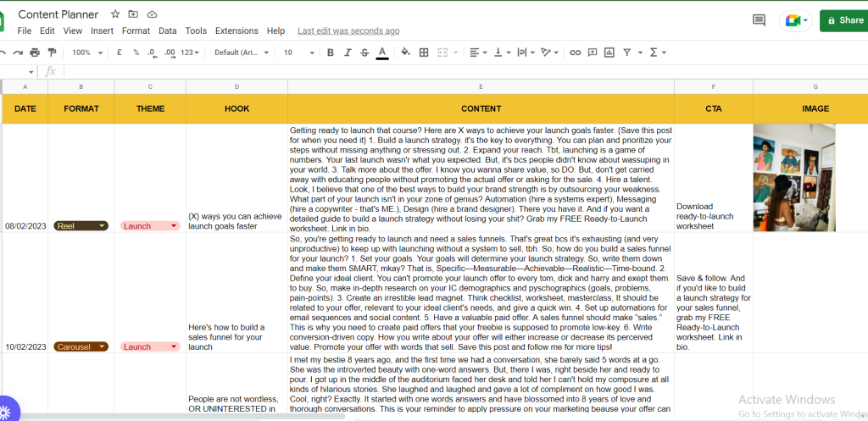Insert a chart
This screenshot has height=421, width=868.
point(609,53)
